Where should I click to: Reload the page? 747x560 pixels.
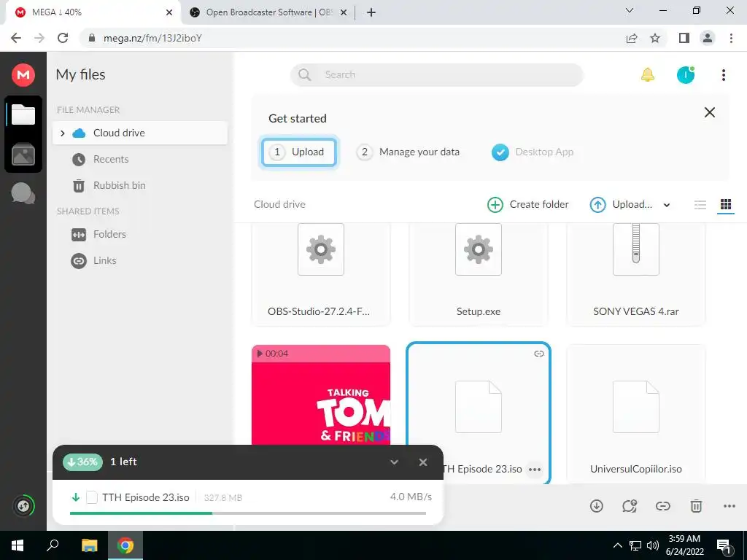tap(63, 38)
